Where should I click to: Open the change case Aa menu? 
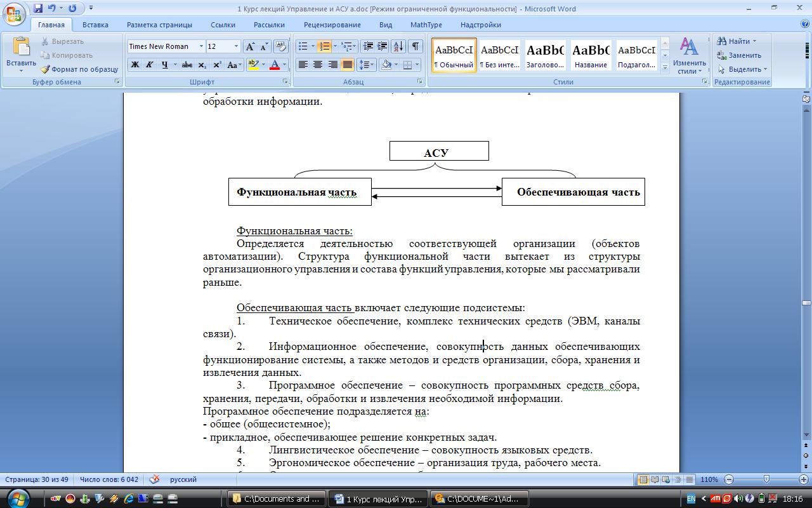pyautogui.click(x=233, y=65)
